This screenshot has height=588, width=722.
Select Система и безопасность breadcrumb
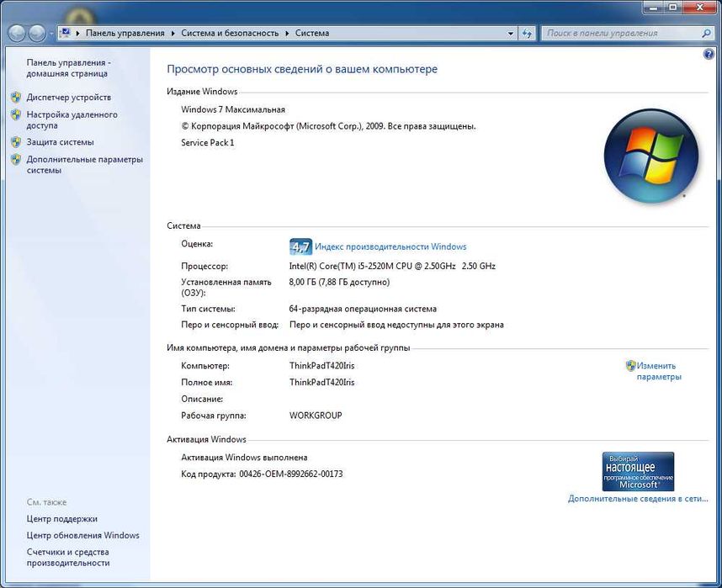(230, 33)
